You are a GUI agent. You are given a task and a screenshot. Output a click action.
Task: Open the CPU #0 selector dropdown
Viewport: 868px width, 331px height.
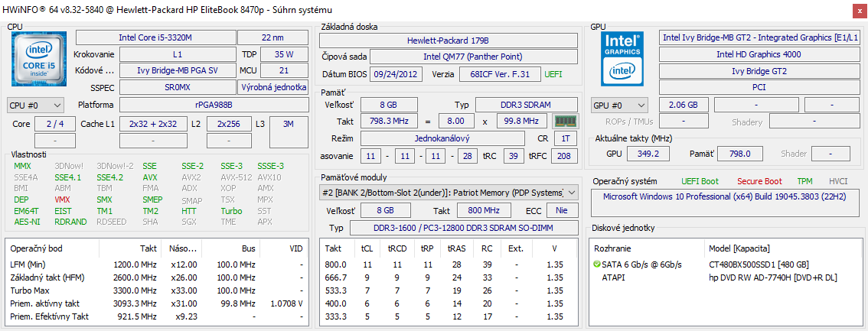pos(36,105)
